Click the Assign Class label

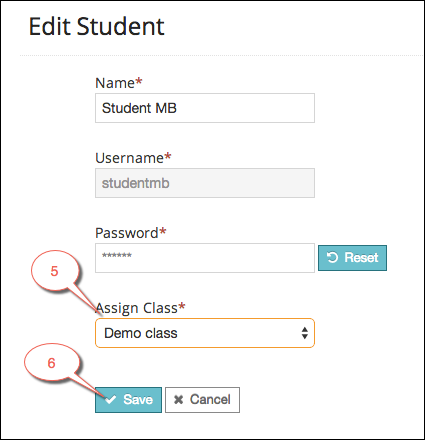pyautogui.click(x=140, y=308)
